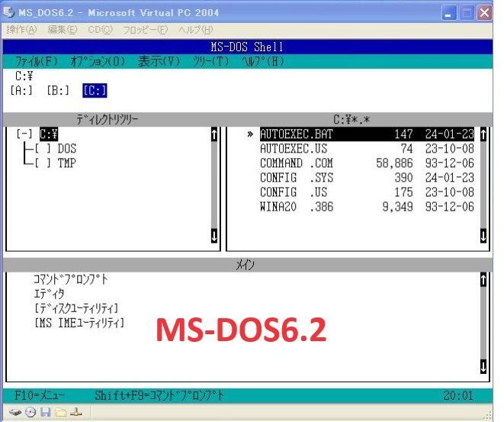Select エディタ in the メイン list
This screenshot has height=422, width=504.
49,294
